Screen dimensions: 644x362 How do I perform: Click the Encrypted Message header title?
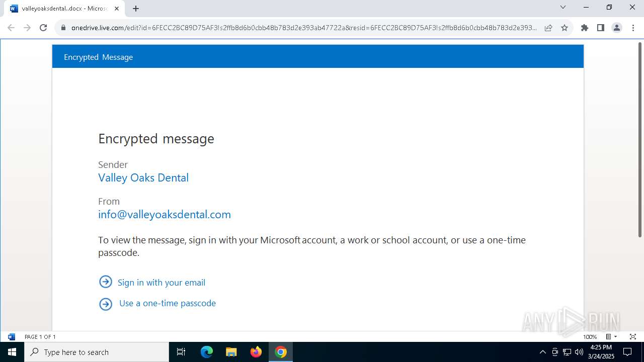pyautogui.click(x=98, y=57)
